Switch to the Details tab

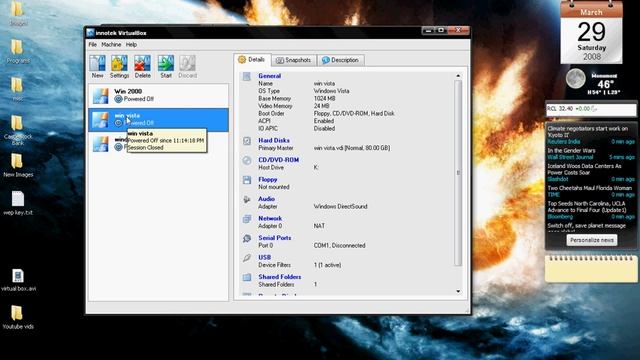(x=252, y=60)
